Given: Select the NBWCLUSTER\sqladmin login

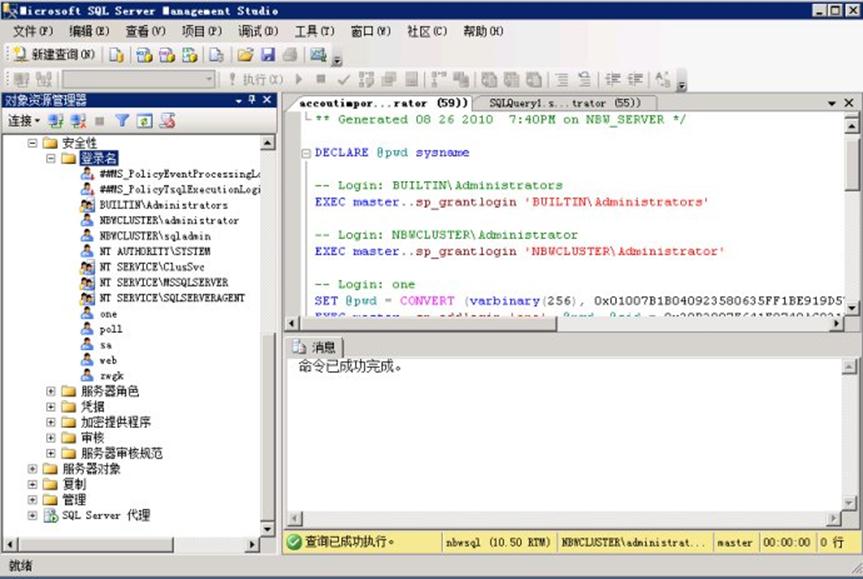Looking at the screenshot, I should 155,236.
